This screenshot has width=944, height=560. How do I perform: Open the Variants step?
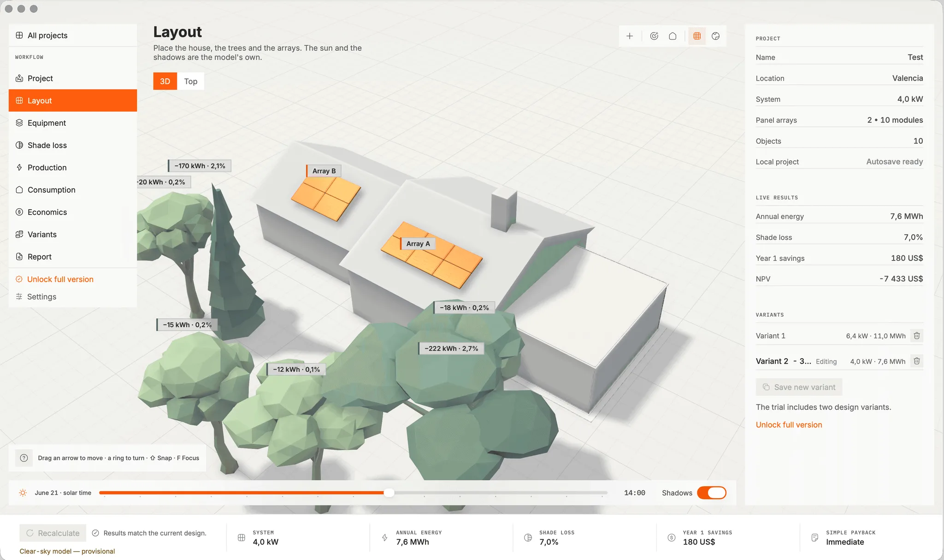click(x=73, y=234)
